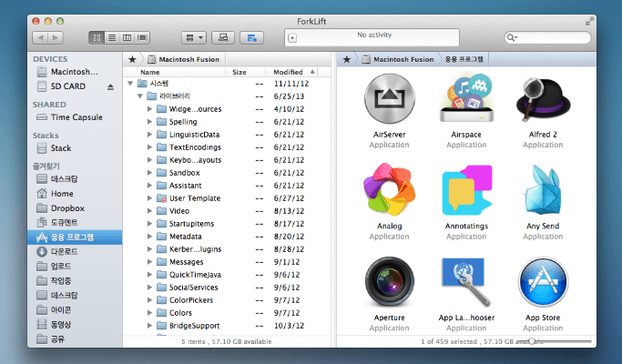
Task: Select the Metadata folder row
Action: point(227,237)
